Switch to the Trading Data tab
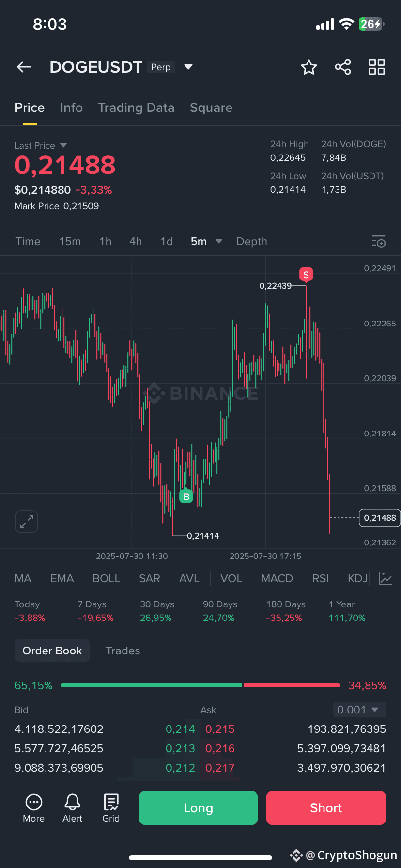The image size is (401, 868). click(136, 108)
